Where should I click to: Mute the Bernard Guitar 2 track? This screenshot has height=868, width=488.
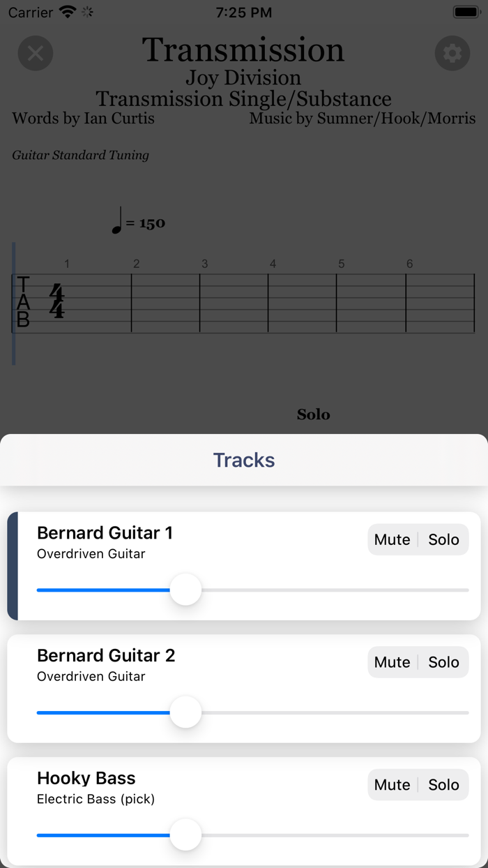(x=392, y=661)
